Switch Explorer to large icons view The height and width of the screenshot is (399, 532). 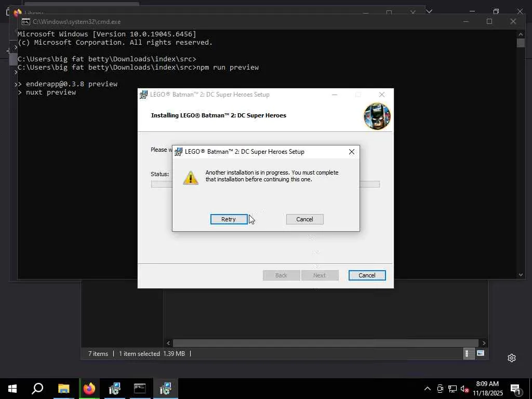[x=481, y=353]
